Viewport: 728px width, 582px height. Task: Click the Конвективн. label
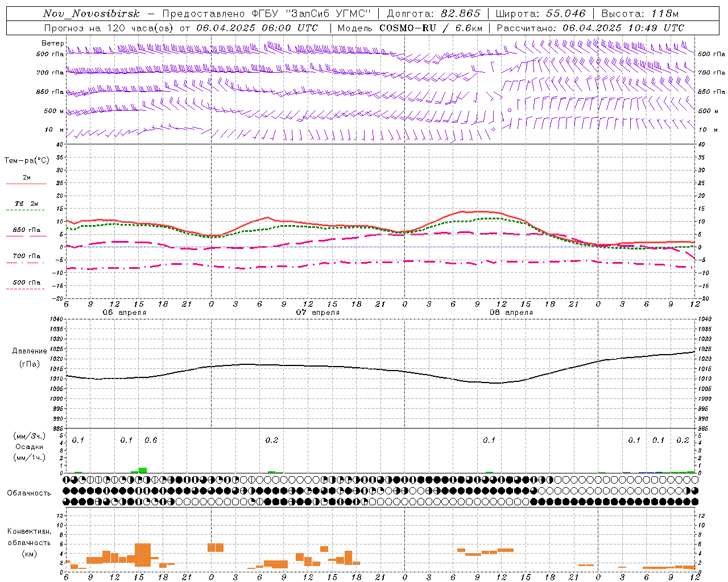[x=30, y=531]
